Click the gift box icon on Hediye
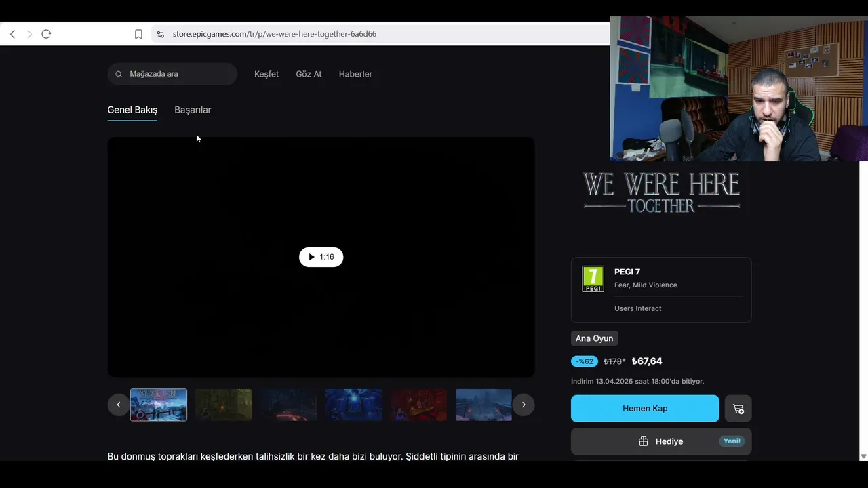Image resolution: width=868 pixels, height=488 pixels. 644,441
